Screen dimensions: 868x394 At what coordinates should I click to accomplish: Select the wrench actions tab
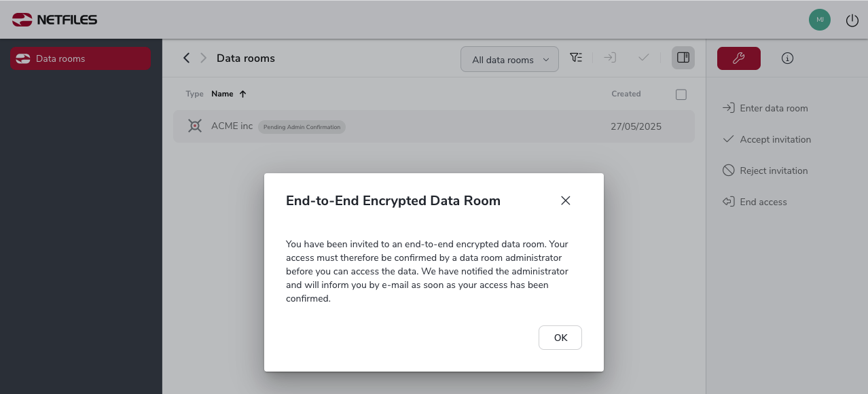pos(739,58)
